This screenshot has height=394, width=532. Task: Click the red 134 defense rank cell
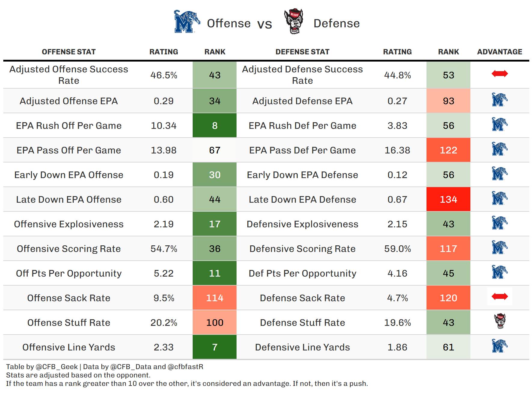click(448, 199)
